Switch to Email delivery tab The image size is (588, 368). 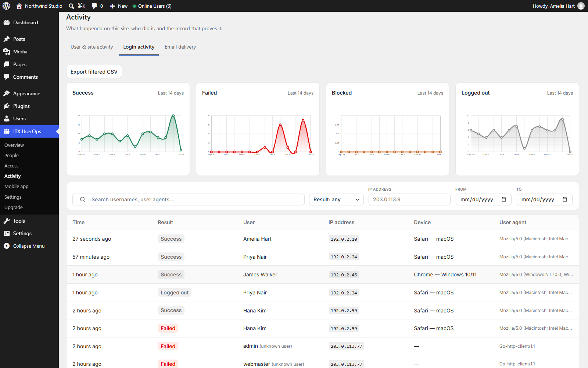point(180,47)
